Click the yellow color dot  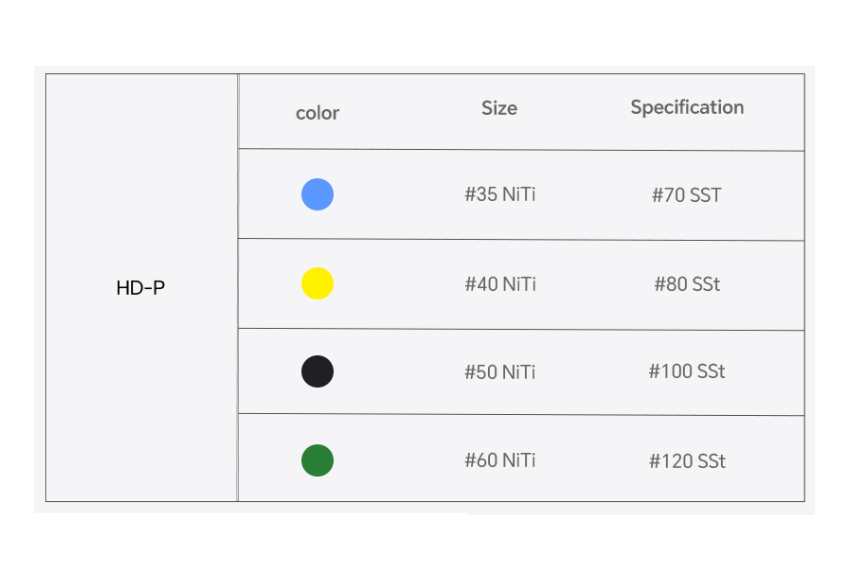[x=317, y=284]
